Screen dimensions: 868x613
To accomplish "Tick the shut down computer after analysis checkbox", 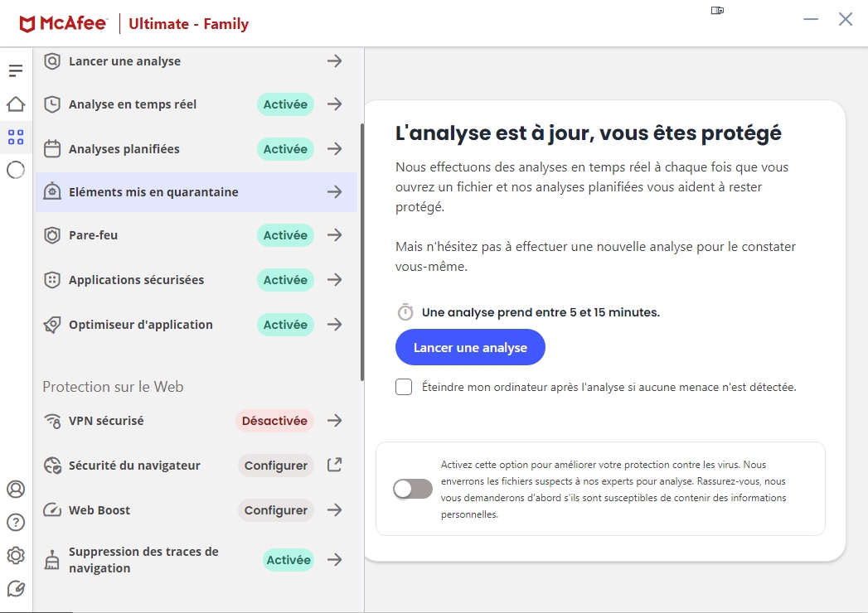I will click(x=404, y=387).
